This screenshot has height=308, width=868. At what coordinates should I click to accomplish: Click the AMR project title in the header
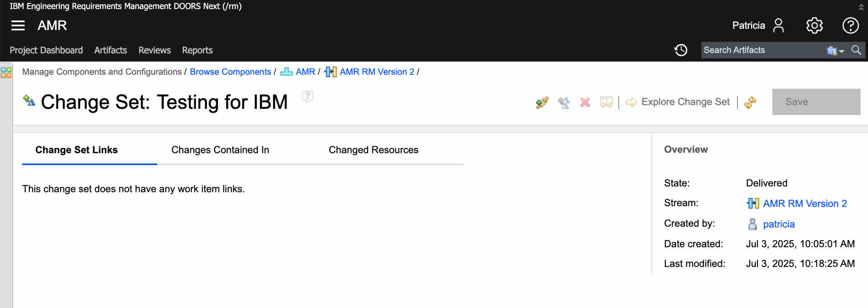pos(52,25)
